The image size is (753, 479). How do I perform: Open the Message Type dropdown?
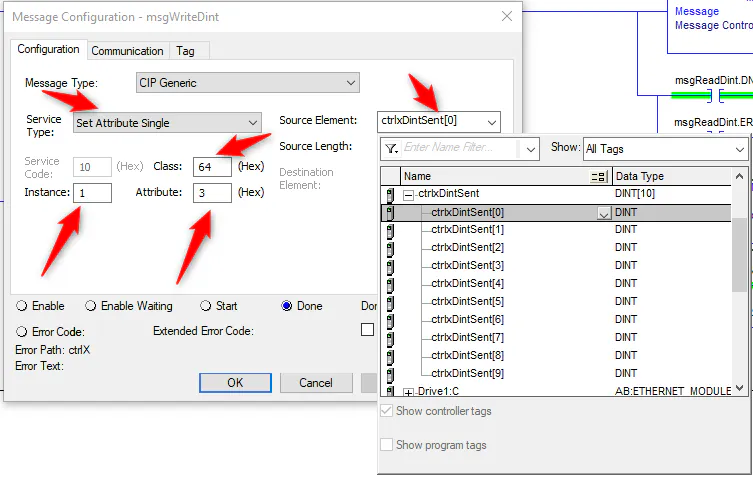coord(350,82)
